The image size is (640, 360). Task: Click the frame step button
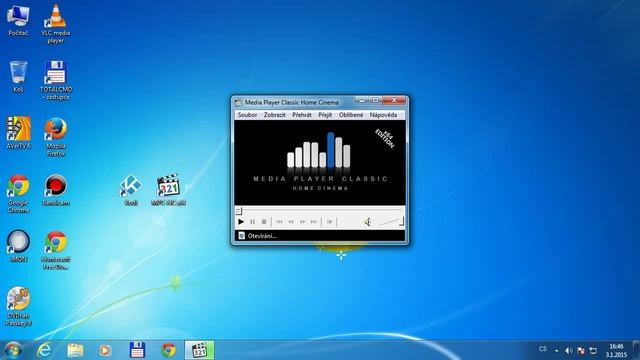pos(329,222)
